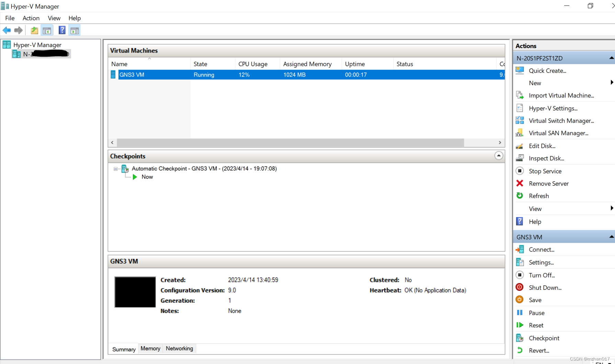Open the View menu in menu bar
The image size is (615, 364).
click(x=54, y=18)
